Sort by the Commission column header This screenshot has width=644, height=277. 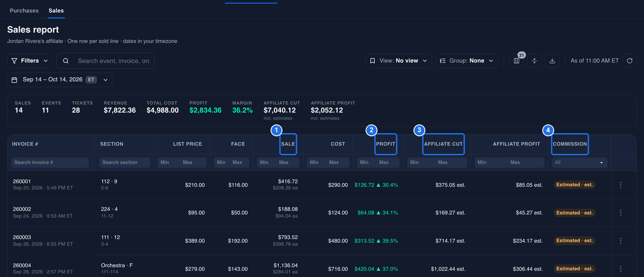pos(570,144)
